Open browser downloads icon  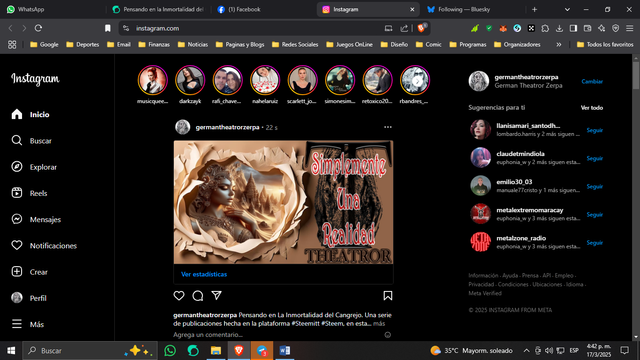click(559, 28)
